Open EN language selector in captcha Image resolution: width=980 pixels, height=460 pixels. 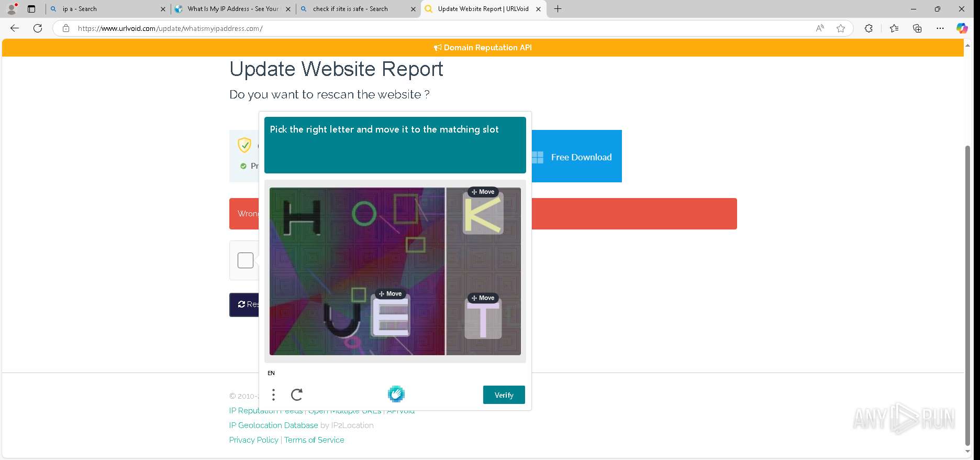271,373
